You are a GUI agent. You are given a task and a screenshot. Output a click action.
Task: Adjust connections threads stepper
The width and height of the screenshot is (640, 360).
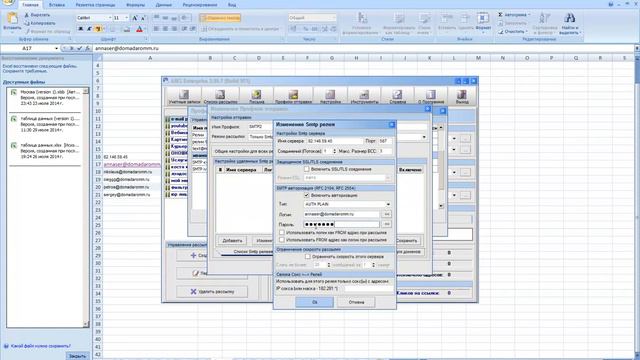click(334, 151)
